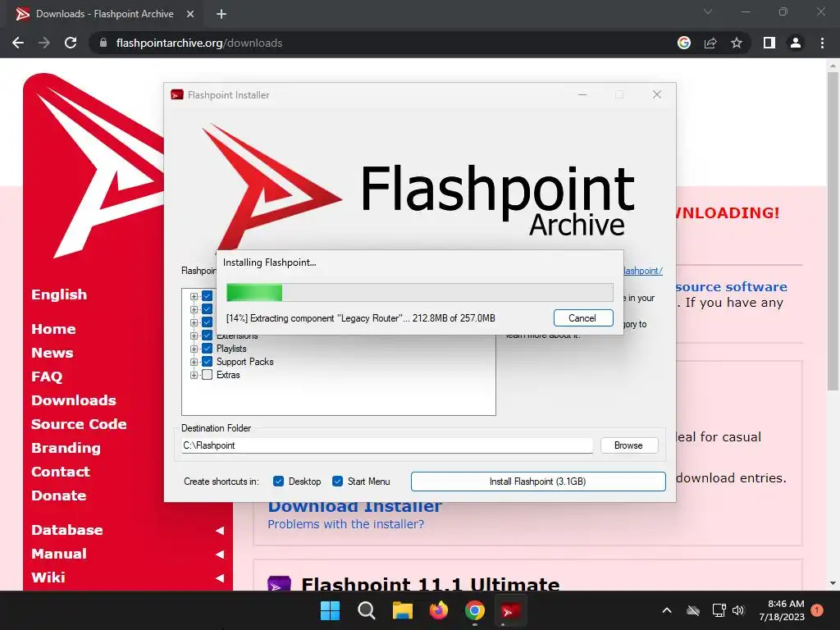
Task: Open the Chrome three-dot menu
Action: 822,43
